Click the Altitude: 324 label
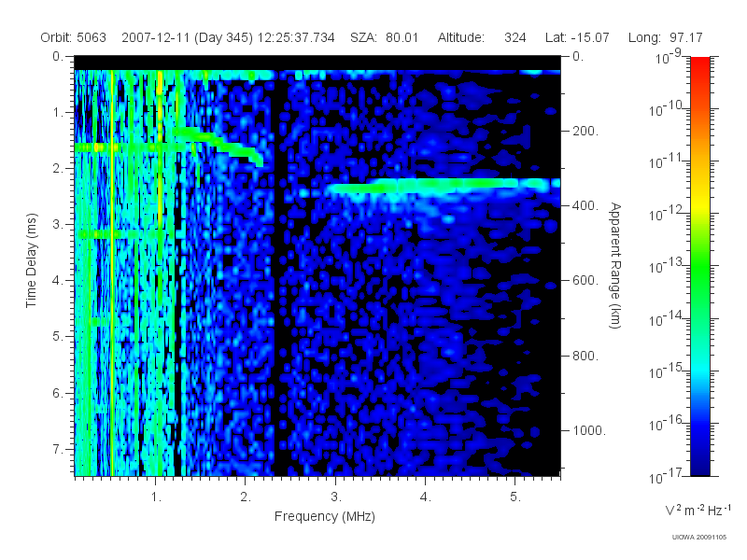The width and height of the screenshot is (747, 560). [x=482, y=37]
